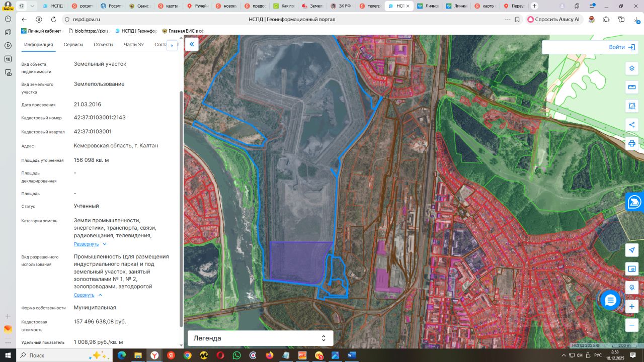Click the info panel vertical scrollbar
644x362 pixels.
pos(181,209)
